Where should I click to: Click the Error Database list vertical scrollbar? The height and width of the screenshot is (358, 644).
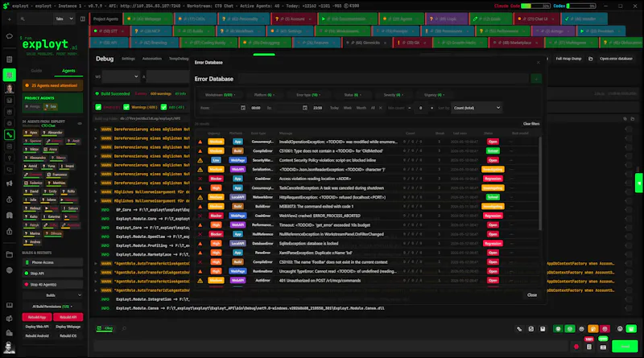tap(539, 184)
